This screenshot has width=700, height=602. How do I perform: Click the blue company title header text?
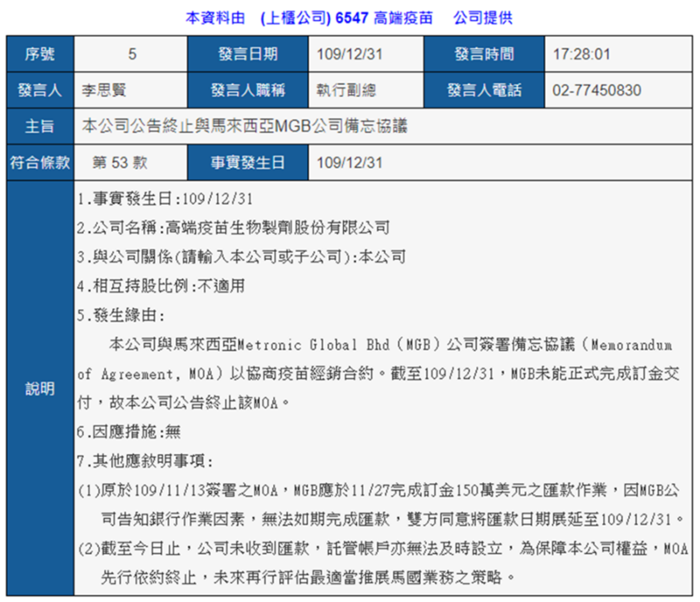pyautogui.click(x=349, y=18)
